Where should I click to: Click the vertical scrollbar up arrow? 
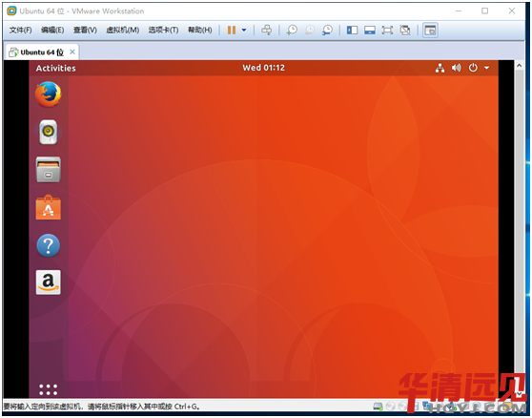point(519,65)
